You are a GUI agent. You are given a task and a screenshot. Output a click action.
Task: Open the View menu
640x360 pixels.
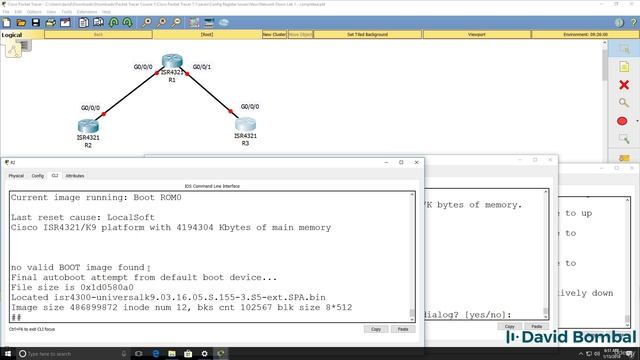click(x=51, y=12)
